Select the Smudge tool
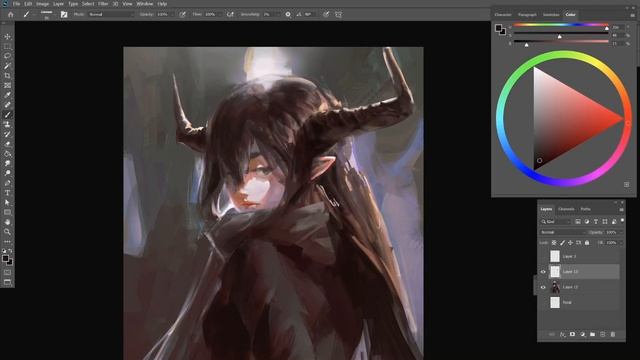 [7, 163]
